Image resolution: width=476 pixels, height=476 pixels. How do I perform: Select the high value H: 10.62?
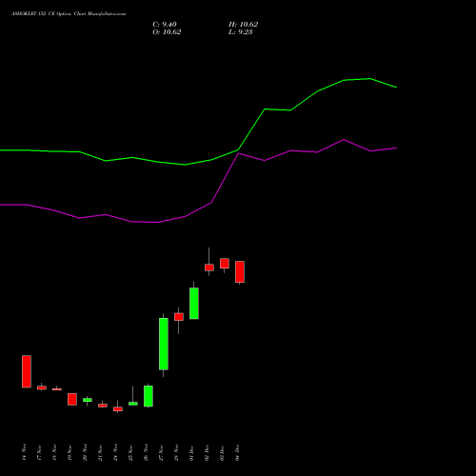click(x=243, y=25)
